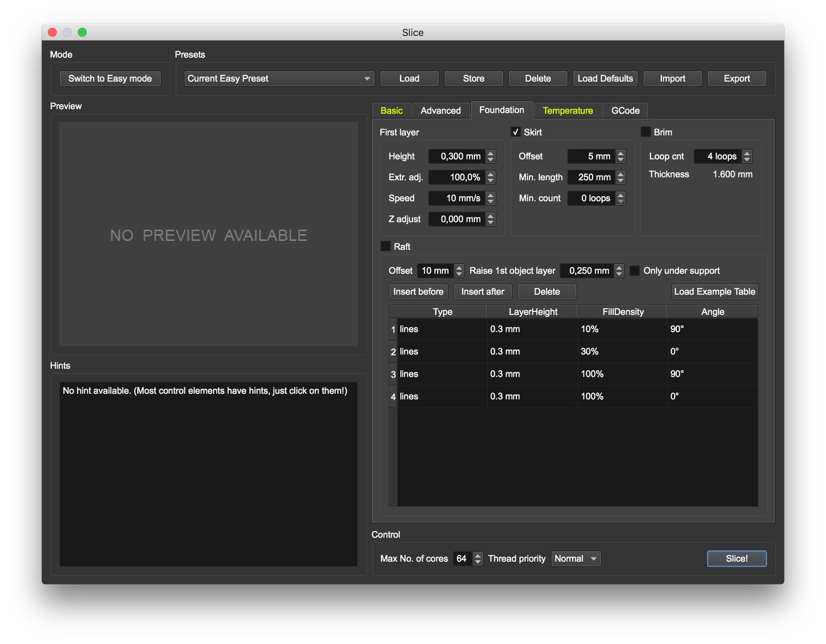Close the Slice window
This screenshot has height=644, width=826.
point(52,32)
